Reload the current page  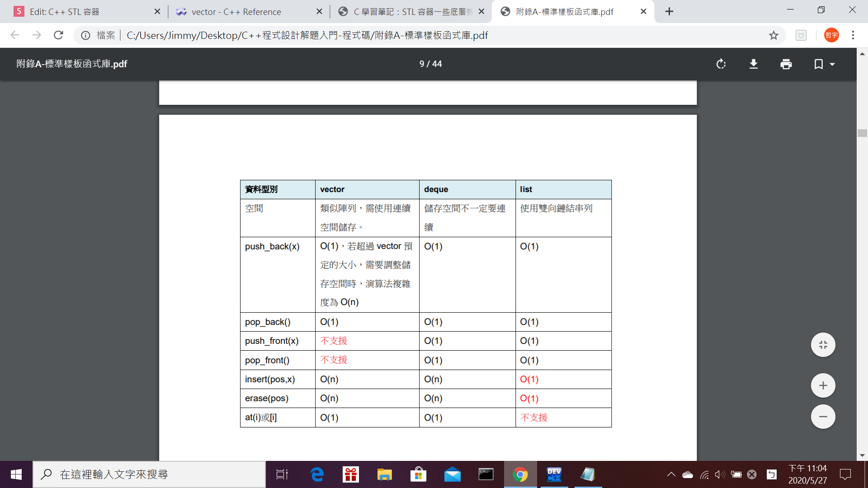click(x=58, y=35)
